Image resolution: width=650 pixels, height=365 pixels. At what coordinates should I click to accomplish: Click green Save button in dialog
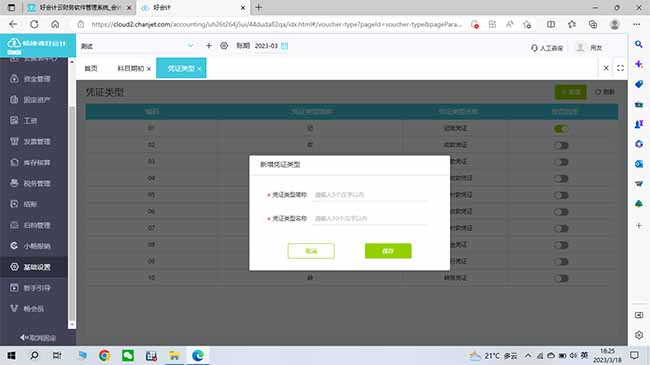388,251
